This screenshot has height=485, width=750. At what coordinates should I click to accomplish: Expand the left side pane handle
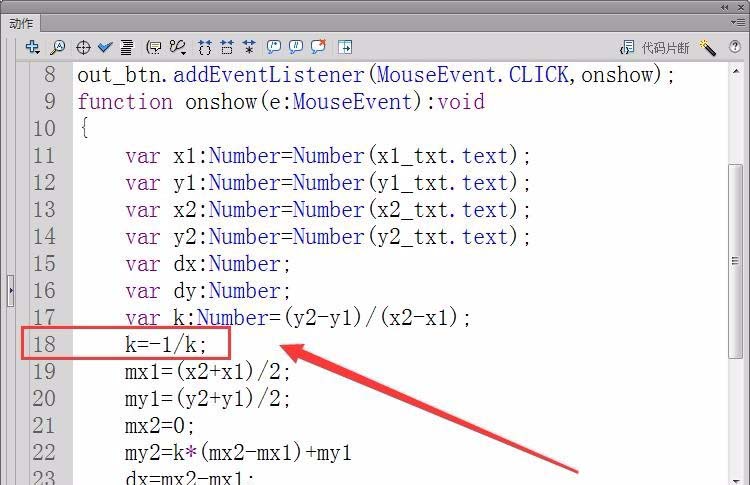[x=11, y=290]
